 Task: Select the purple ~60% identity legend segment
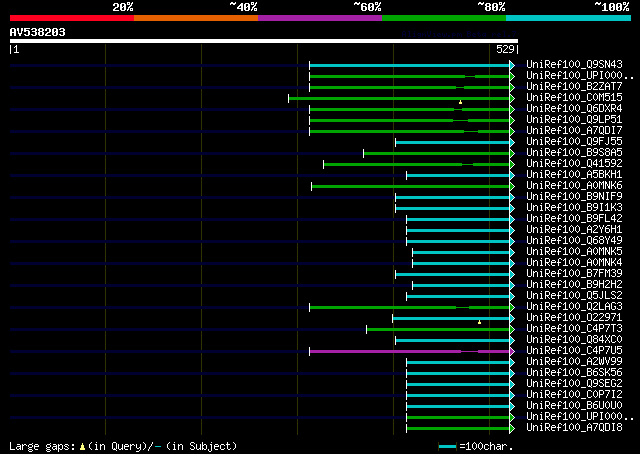click(x=320, y=18)
